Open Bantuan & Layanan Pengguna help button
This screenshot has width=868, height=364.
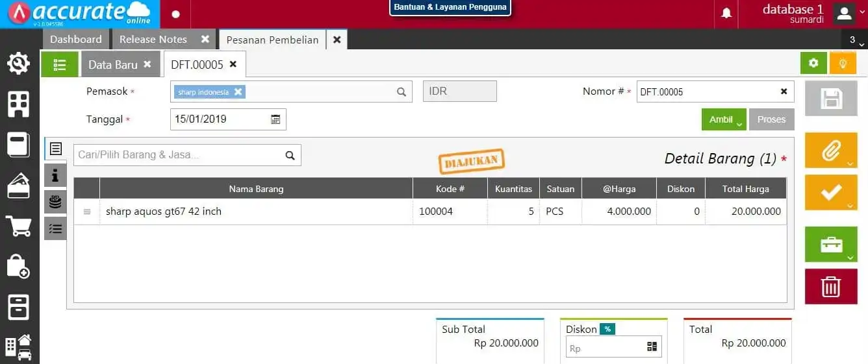[450, 7]
